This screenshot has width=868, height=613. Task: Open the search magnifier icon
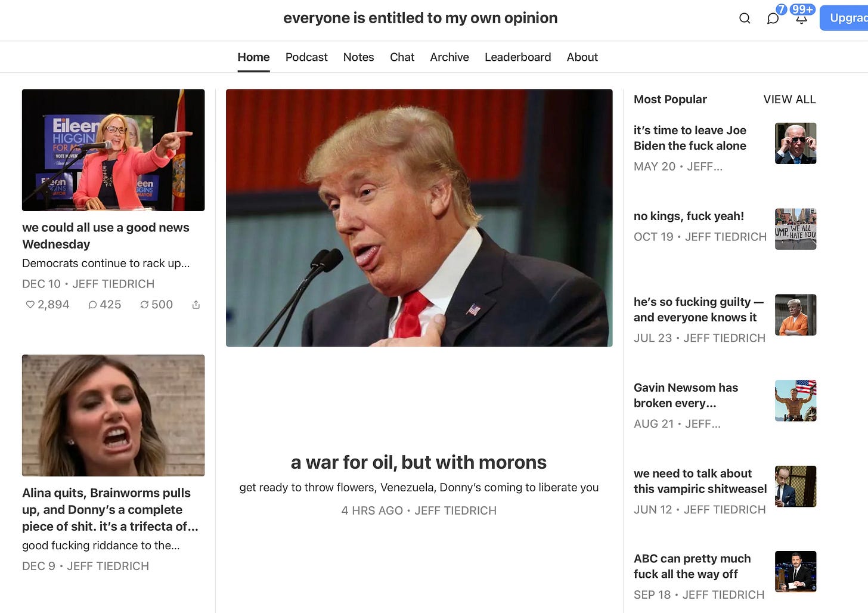click(x=745, y=18)
